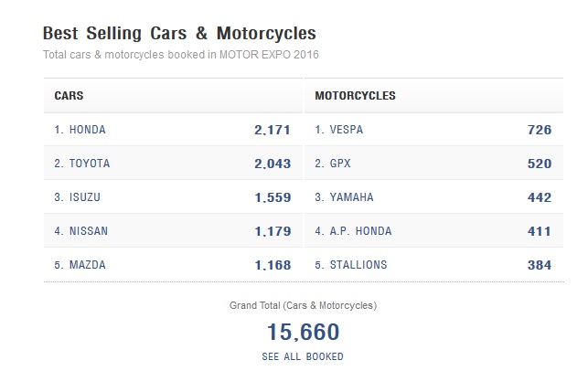Screen dimensions: 588x392
Task: Click the ISUZU row label
Action: pos(84,197)
